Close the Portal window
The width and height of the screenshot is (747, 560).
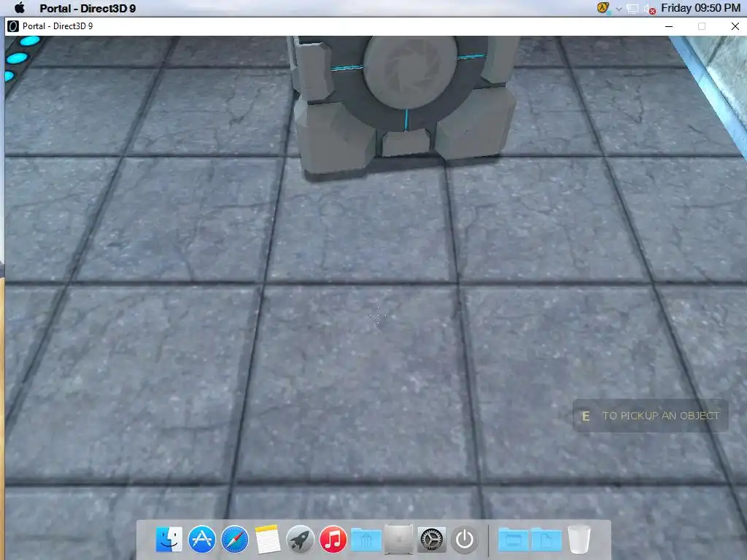click(735, 26)
